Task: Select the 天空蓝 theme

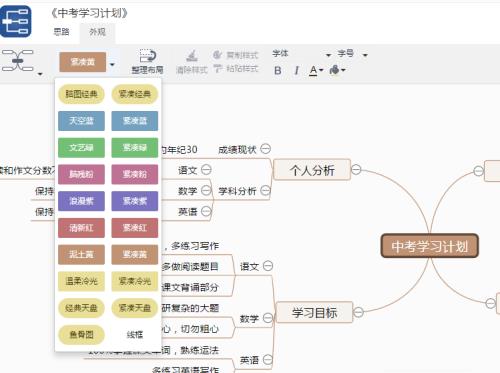Action: click(81, 121)
